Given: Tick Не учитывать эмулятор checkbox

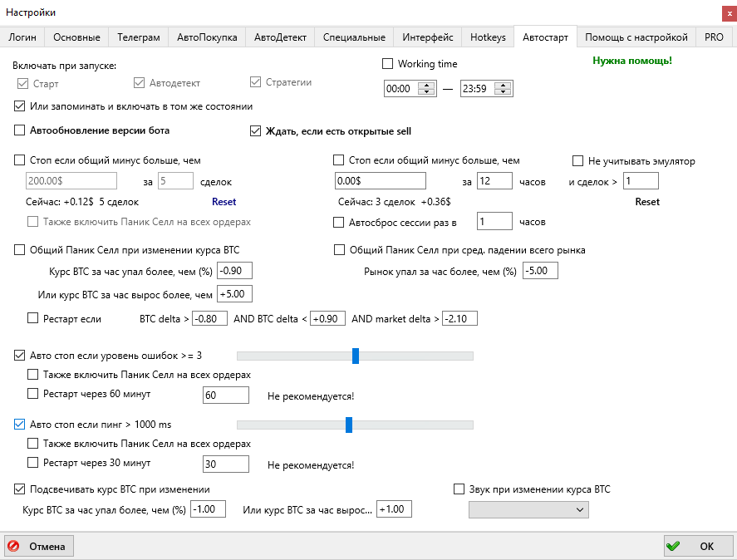Looking at the screenshot, I should click(x=577, y=161).
